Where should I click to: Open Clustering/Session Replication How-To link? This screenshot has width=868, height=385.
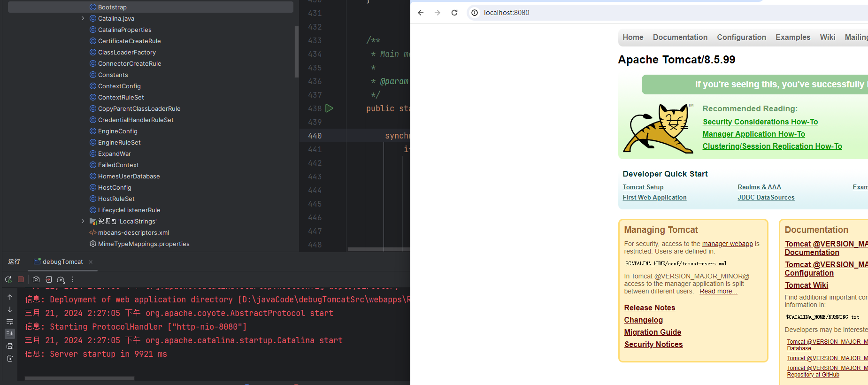pos(772,146)
